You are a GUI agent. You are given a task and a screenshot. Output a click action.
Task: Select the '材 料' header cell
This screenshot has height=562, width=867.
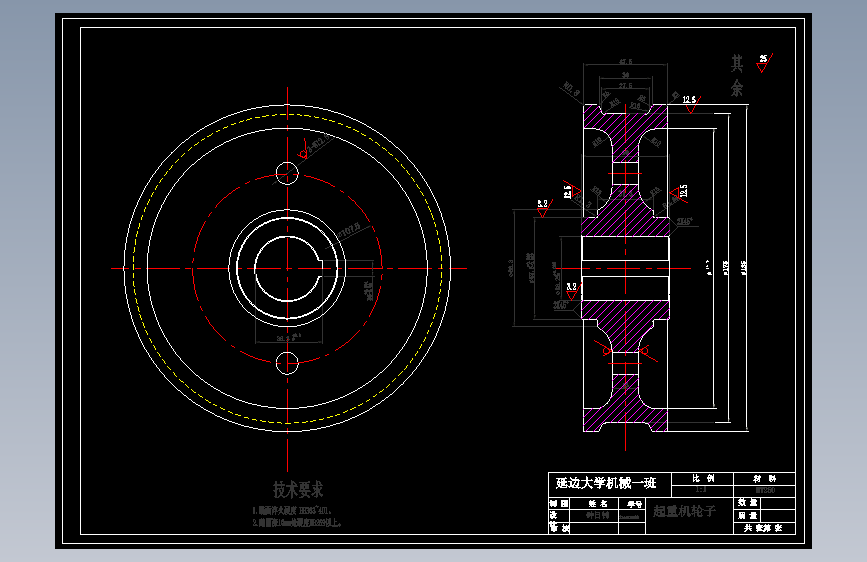coord(764,478)
